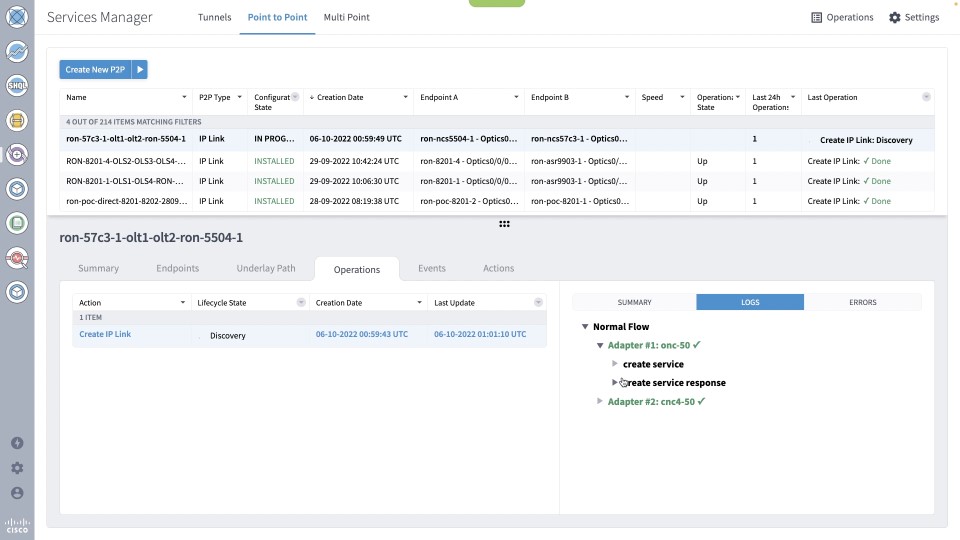This screenshot has height=540, width=960.
Task: Select the RON-8201-1-OLS1-OLS4-RON row
Action: 497,181
